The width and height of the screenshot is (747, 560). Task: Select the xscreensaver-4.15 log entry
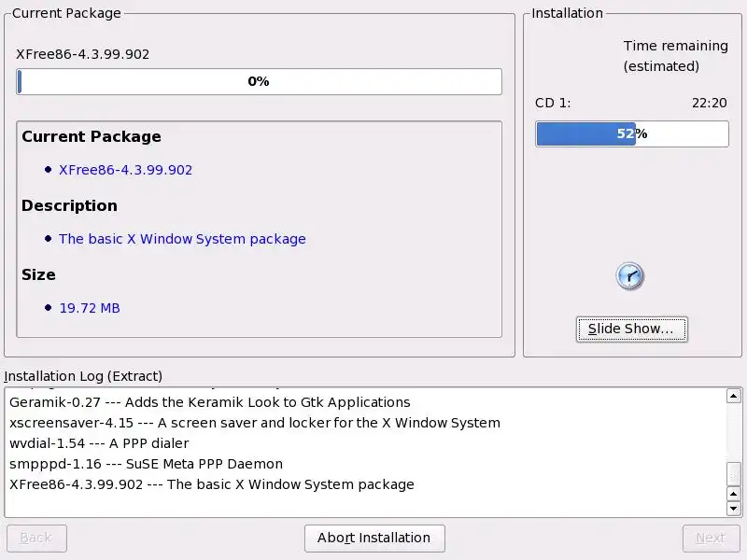click(x=255, y=423)
